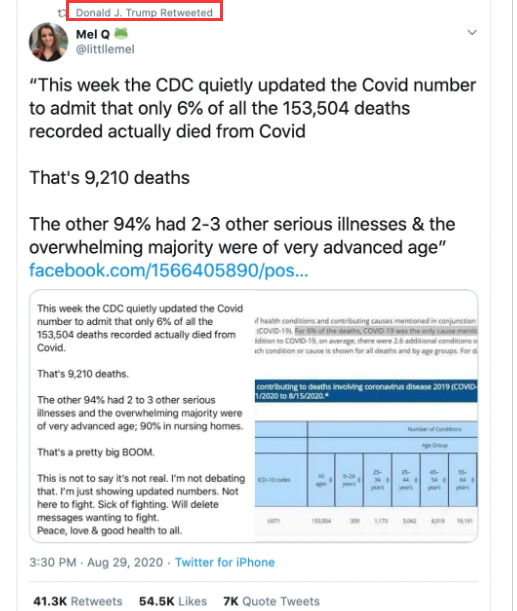Click the 55-64 years column sort arrows
517x611 pixels.
473,480
